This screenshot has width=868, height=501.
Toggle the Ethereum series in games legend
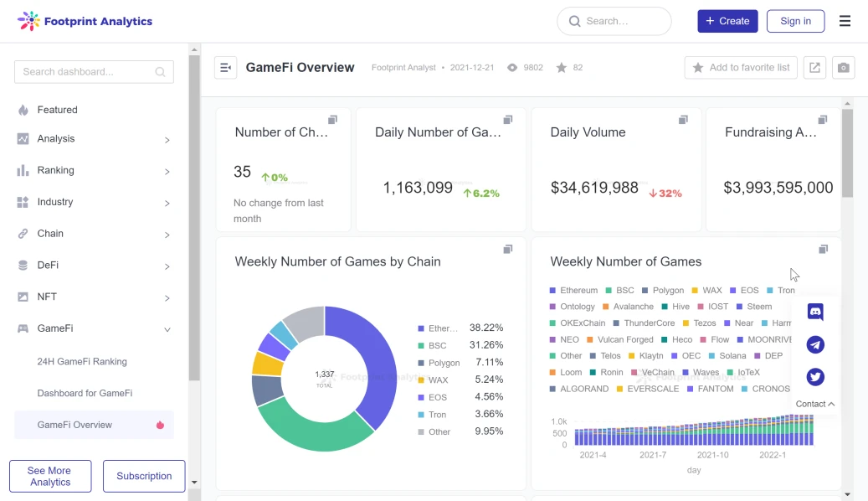573,291
